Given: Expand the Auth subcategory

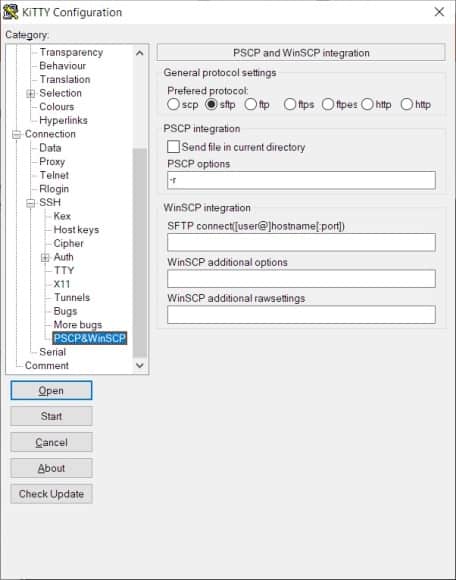Looking at the screenshot, I should [45, 257].
